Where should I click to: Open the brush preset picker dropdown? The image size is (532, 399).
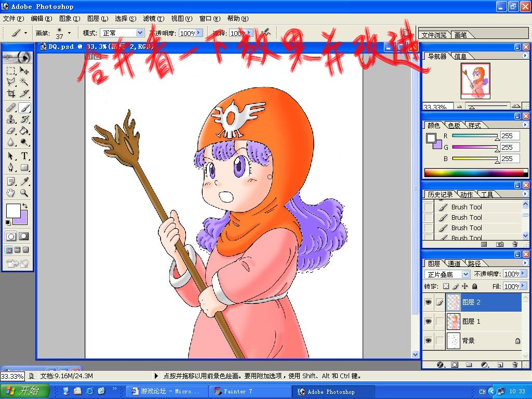[69, 33]
